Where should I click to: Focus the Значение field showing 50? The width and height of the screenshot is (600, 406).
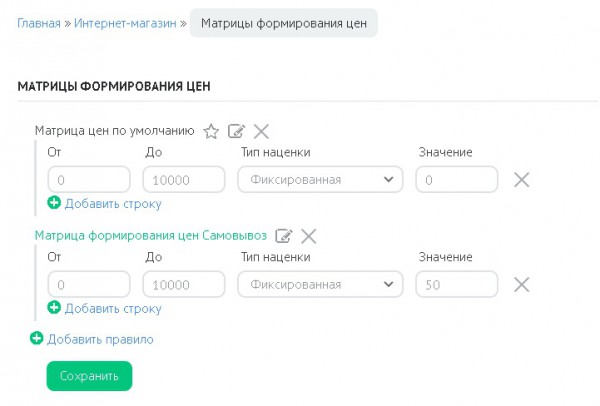(x=457, y=284)
